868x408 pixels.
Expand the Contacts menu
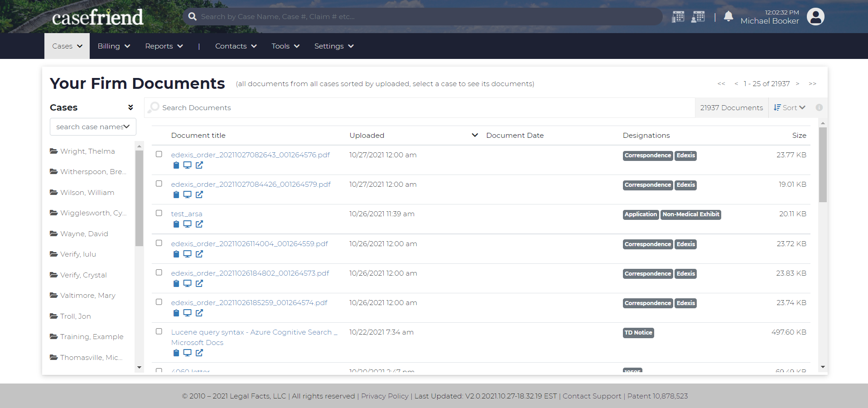pos(236,46)
